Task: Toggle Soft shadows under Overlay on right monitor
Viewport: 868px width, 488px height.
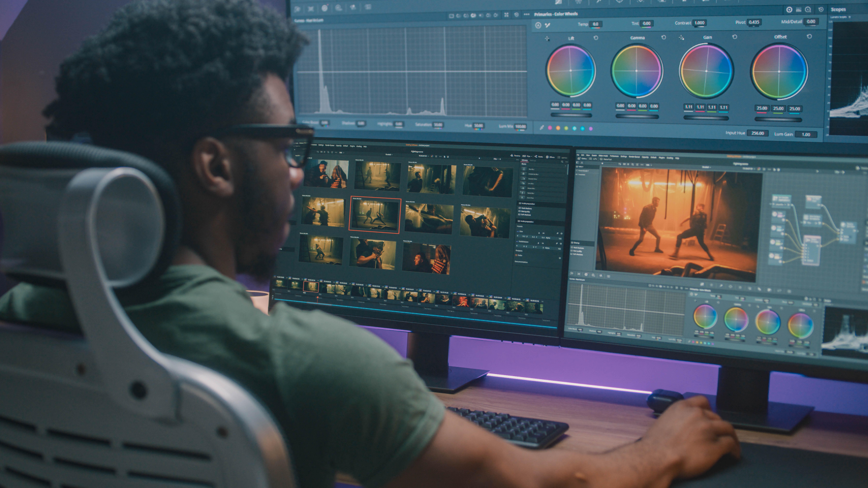Action: [571, 254]
